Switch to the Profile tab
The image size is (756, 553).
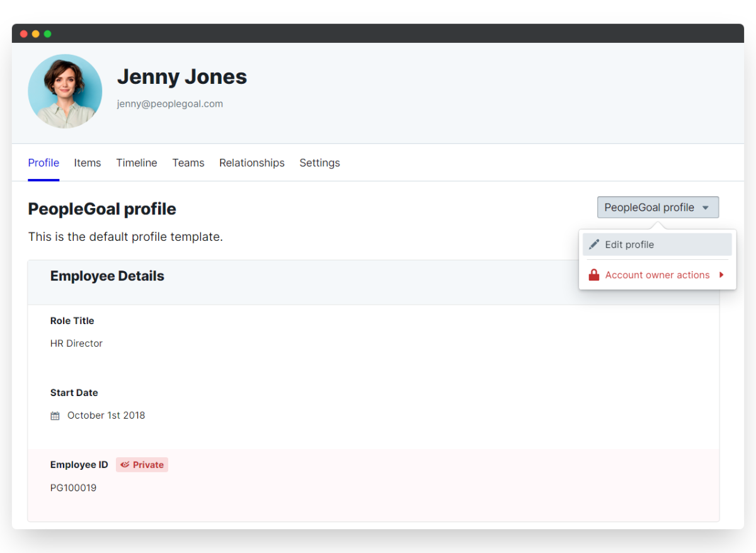43,163
